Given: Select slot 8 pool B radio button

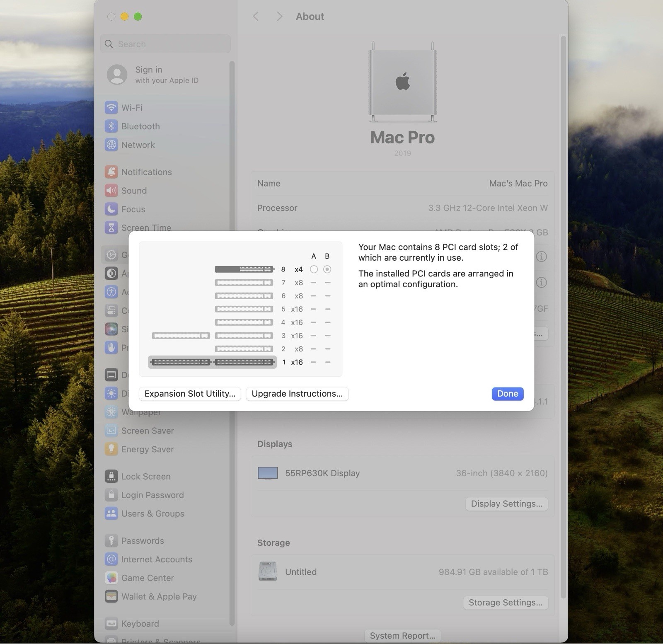Looking at the screenshot, I should pyautogui.click(x=327, y=269).
